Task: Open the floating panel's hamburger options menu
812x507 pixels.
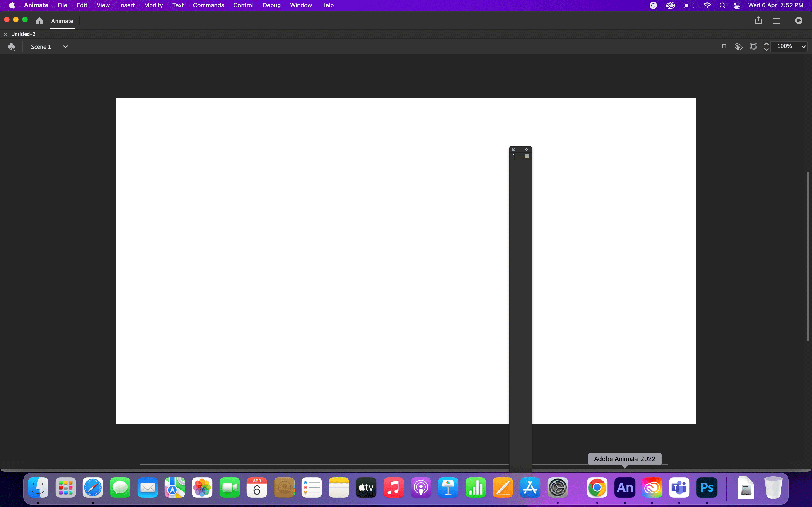Action: (x=527, y=156)
